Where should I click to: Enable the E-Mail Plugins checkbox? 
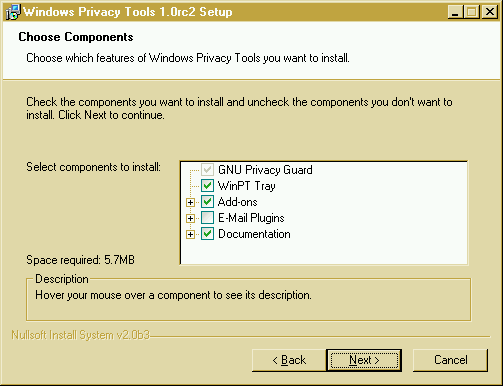click(207, 218)
